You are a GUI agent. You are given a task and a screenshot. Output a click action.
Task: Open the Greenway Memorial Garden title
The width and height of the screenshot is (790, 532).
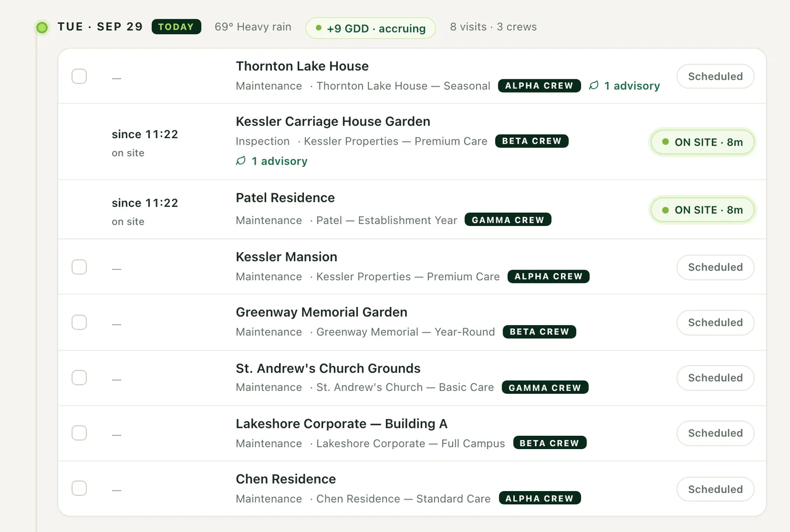[321, 312]
